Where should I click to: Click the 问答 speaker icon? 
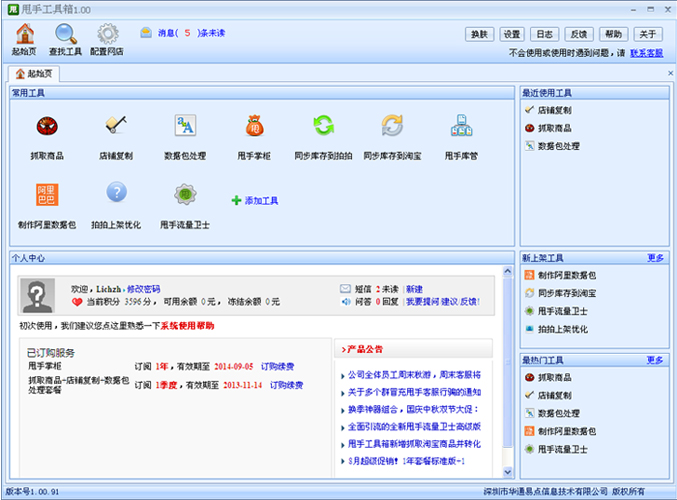pos(346,301)
